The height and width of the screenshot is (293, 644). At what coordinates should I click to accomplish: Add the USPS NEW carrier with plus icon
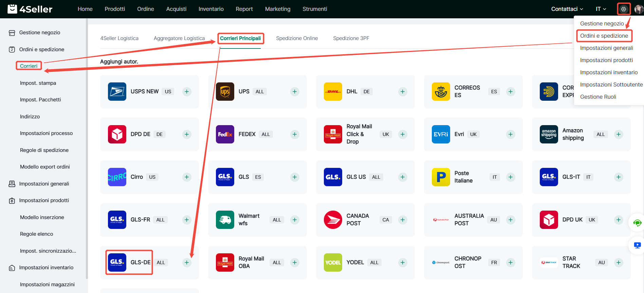click(187, 92)
